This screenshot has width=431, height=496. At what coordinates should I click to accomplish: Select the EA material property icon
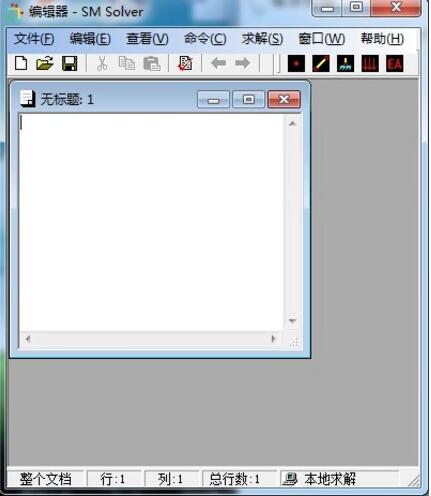coord(395,63)
